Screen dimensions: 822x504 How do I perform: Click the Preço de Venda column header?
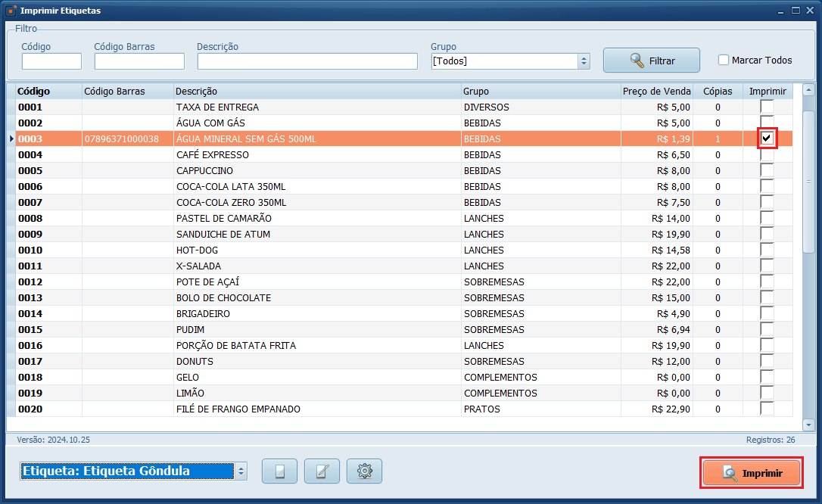pos(656,91)
